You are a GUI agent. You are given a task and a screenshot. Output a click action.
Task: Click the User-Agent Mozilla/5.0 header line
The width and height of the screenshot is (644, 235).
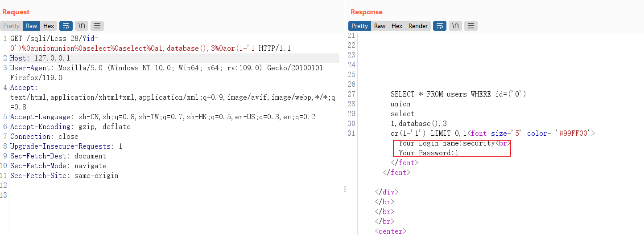click(166, 68)
